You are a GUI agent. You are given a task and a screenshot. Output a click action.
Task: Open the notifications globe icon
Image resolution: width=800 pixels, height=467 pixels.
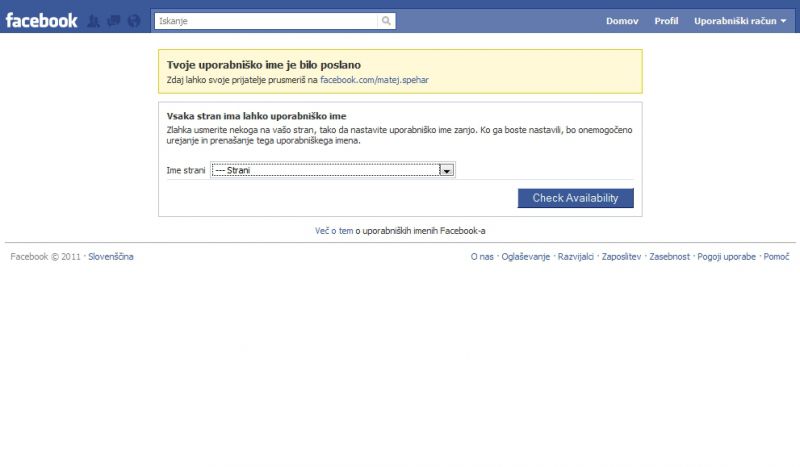pyautogui.click(x=134, y=21)
